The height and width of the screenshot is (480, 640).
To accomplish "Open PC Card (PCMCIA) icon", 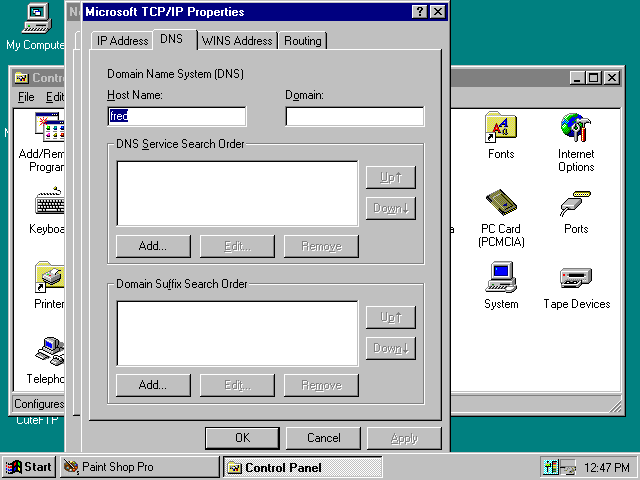I will 501,218.
